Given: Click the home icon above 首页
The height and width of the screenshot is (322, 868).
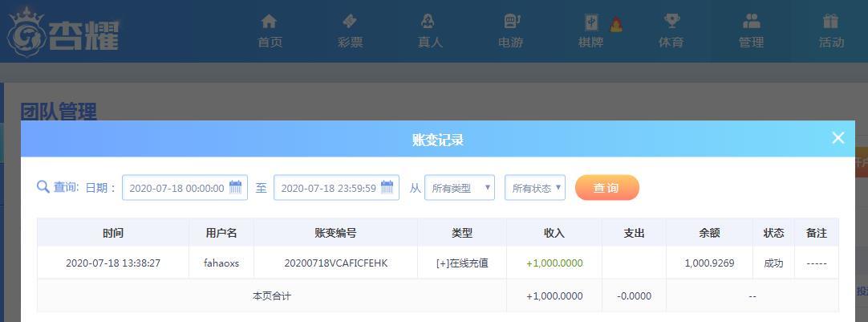Looking at the screenshot, I should tap(269, 22).
